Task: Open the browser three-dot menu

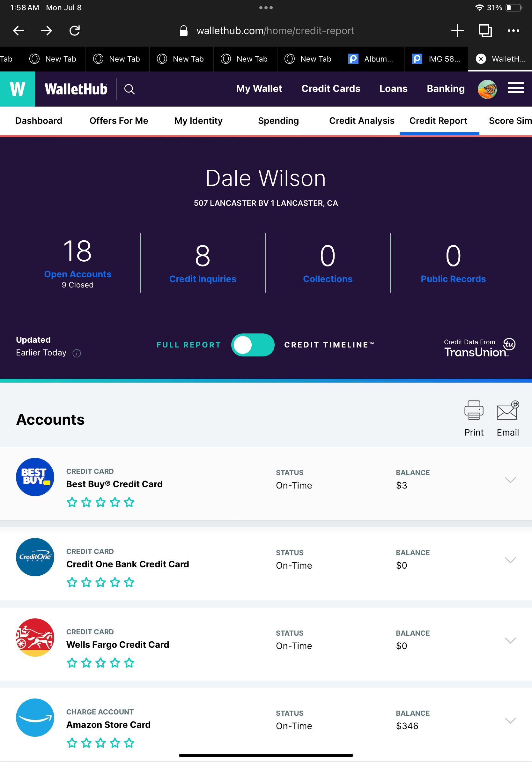Action: (x=514, y=31)
